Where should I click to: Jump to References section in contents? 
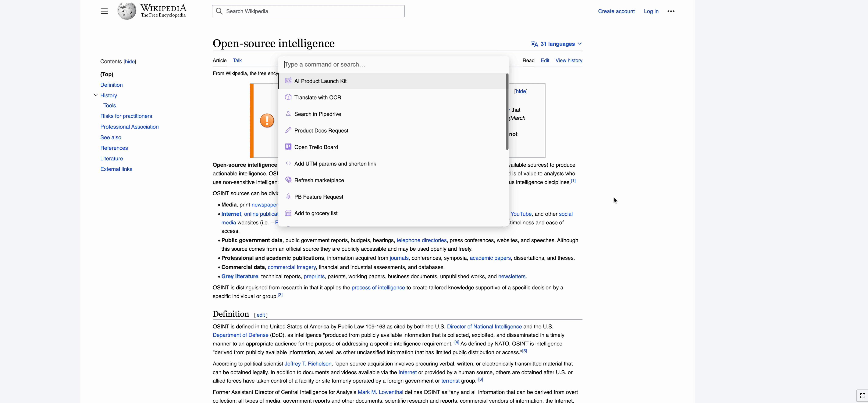(x=114, y=148)
